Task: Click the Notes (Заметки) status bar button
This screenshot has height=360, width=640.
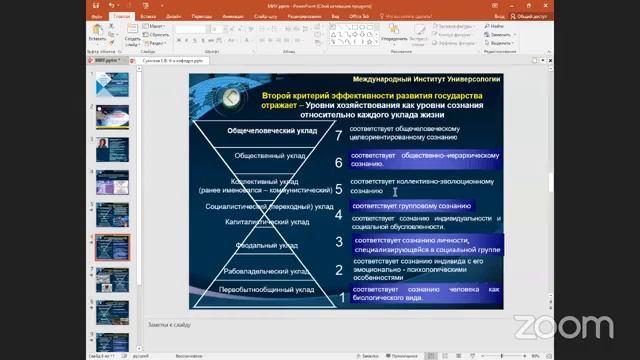Action: pyautogui.click(x=367, y=356)
